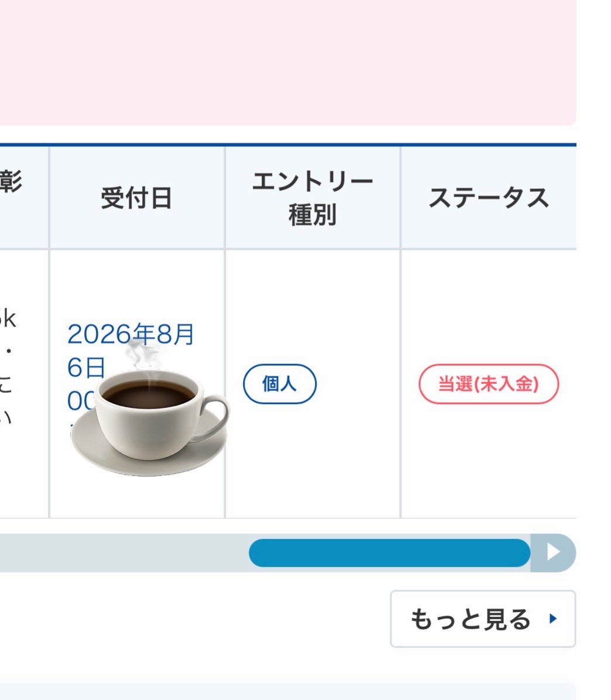This screenshot has height=700, width=611.
Task: Click the right arrow on horizontal scrollbar
Action: click(x=554, y=553)
